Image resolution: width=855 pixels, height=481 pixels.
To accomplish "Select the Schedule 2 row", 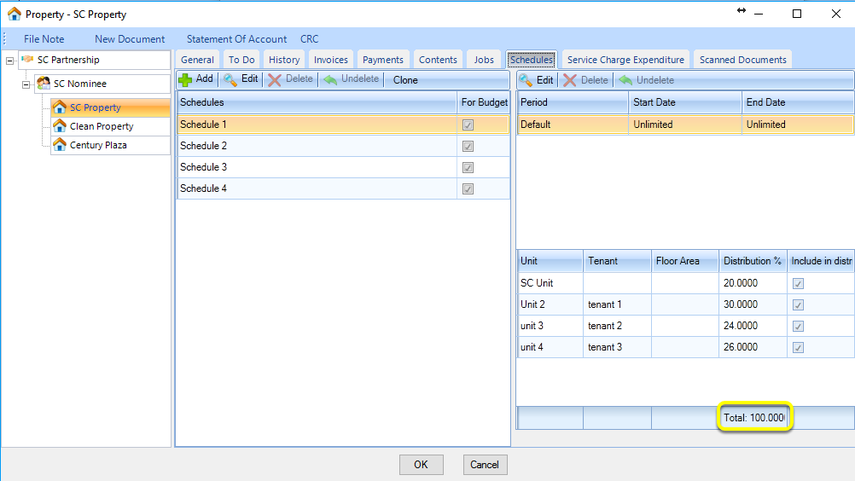I will pyautogui.click(x=343, y=146).
